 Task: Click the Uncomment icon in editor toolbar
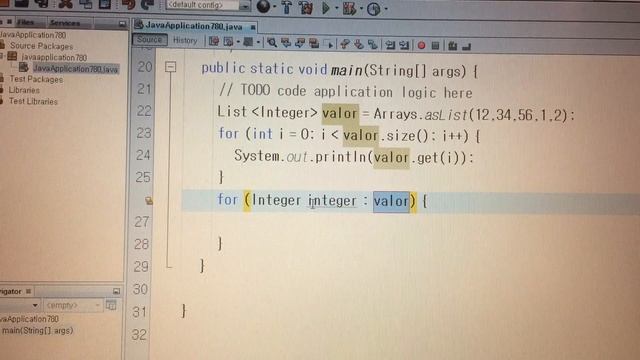[x=466, y=46]
